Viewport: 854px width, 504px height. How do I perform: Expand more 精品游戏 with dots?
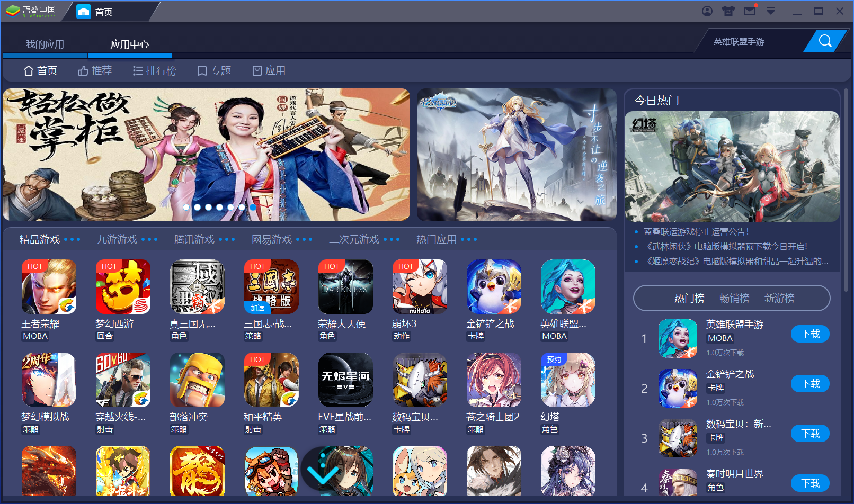72,240
